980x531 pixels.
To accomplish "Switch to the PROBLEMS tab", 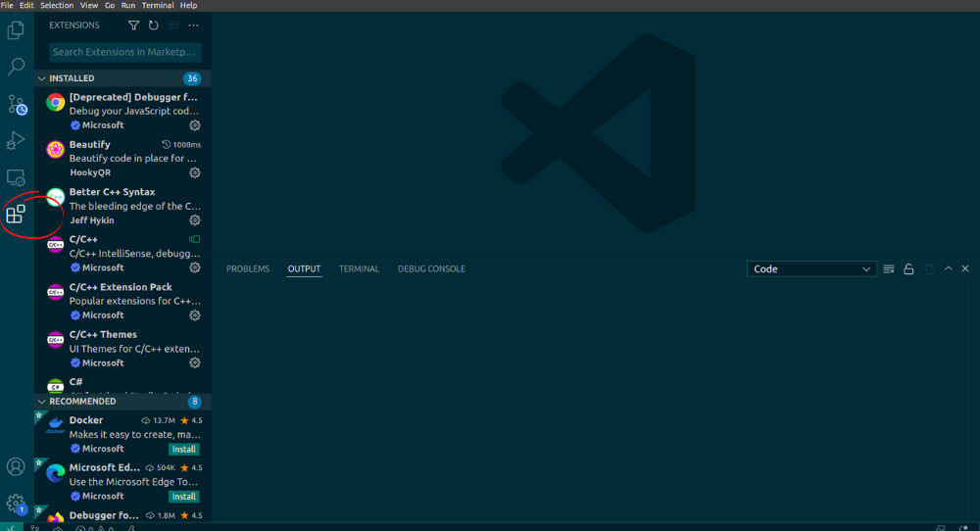I will pyautogui.click(x=248, y=269).
